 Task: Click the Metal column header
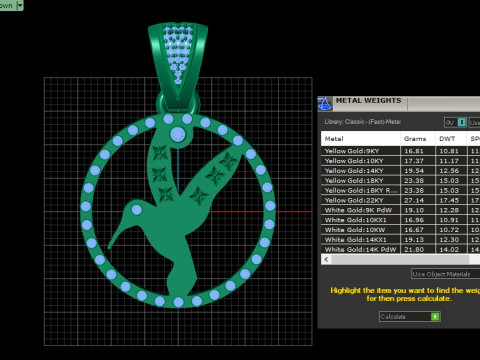(x=361, y=139)
